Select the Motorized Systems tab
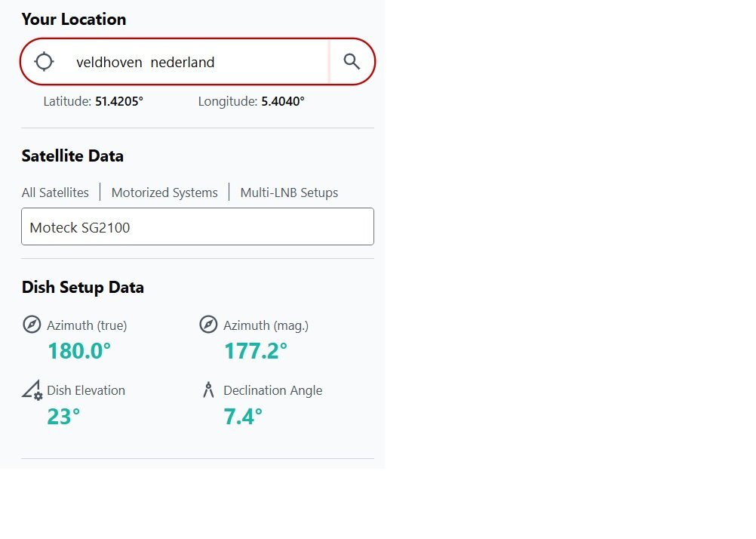Viewport: 756px width, 539px height. click(164, 192)
